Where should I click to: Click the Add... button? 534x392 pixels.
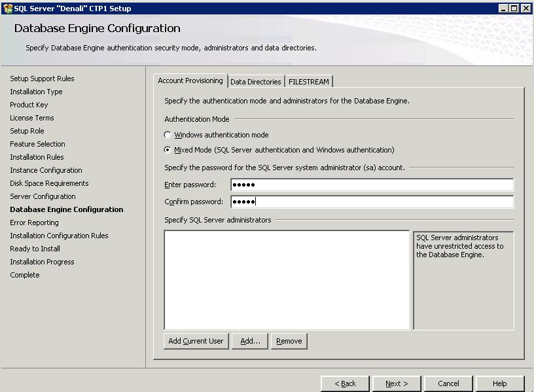click(250, 341)
